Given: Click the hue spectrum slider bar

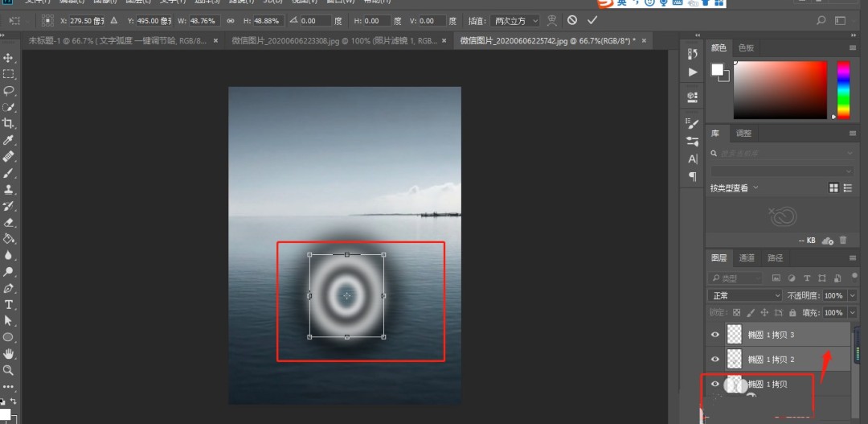Looking at the screenshot, I should tap(843, 89).
